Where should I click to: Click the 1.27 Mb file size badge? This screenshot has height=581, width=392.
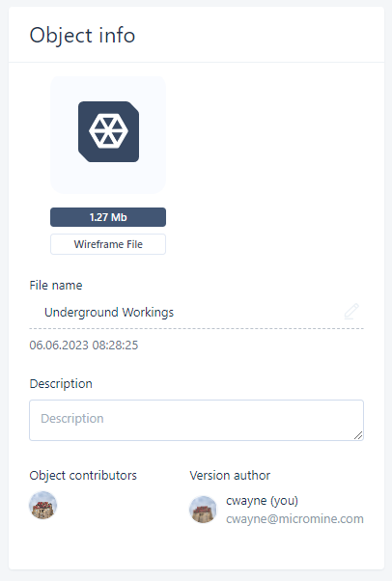tap(108, 217)
